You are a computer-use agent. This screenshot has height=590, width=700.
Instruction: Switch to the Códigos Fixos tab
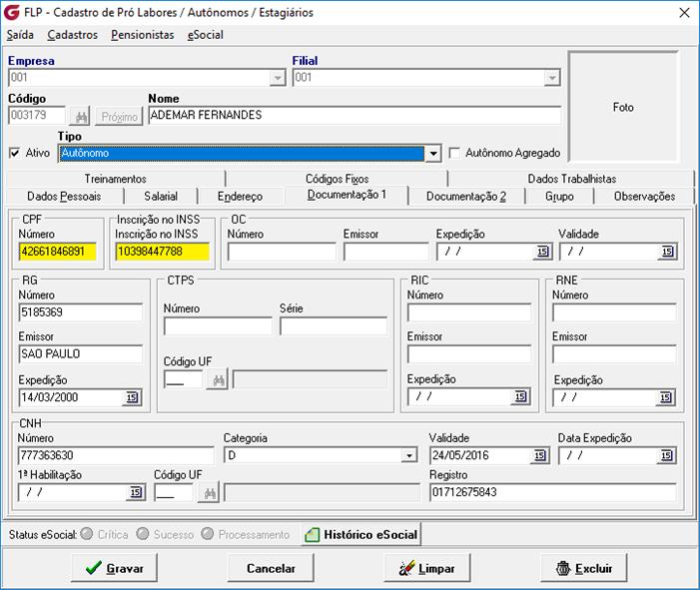338,179
